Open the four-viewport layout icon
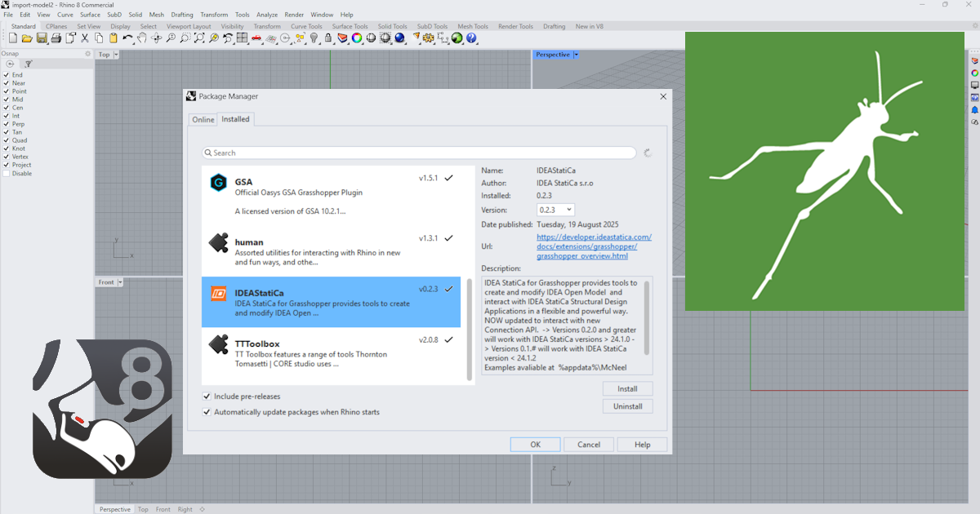The height and width of the screenshot is (514, 980). point(242,38)
